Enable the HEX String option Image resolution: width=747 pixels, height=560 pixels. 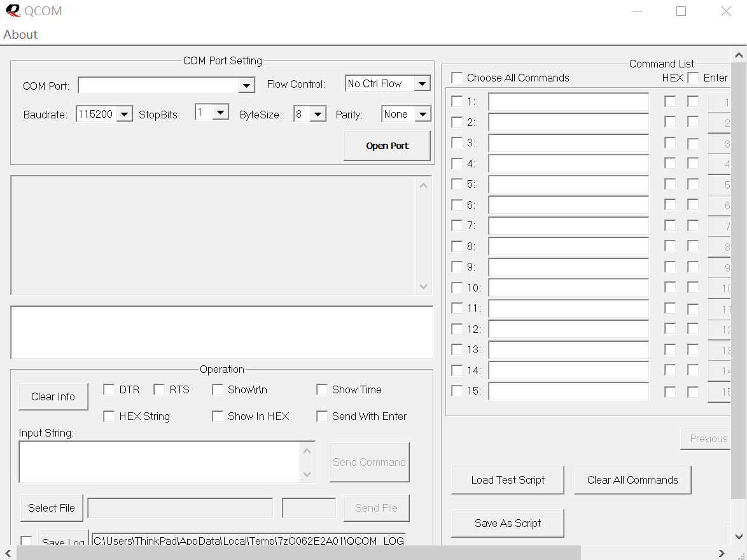click(x=109, y=416)
